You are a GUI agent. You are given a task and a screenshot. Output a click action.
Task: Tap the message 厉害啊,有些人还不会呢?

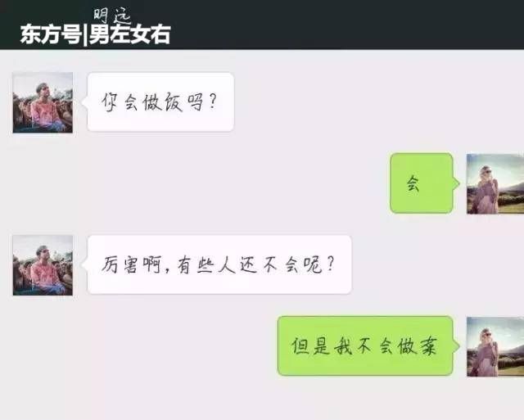[x=219, y=264]
